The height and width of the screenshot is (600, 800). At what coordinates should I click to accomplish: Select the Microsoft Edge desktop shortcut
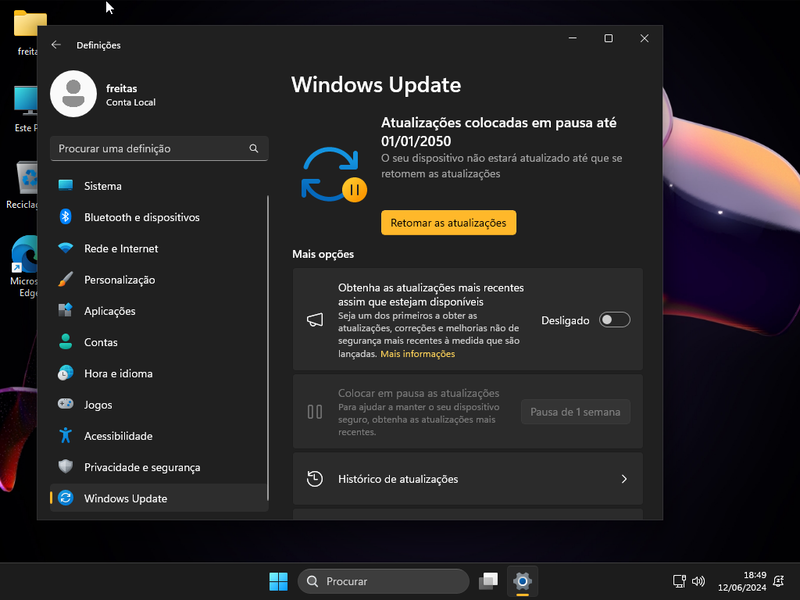[24, 266]
